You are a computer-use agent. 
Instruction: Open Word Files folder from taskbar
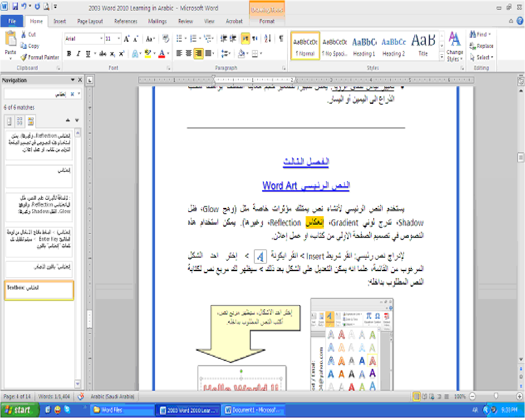point(122,410)
